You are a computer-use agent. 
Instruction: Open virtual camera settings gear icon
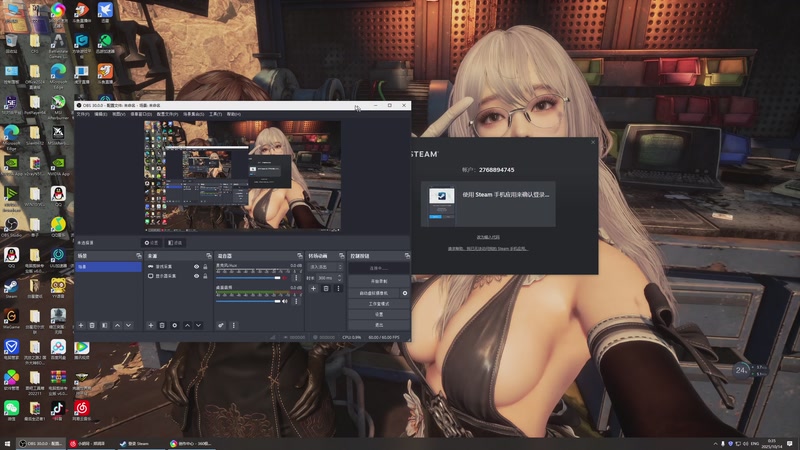405,293
